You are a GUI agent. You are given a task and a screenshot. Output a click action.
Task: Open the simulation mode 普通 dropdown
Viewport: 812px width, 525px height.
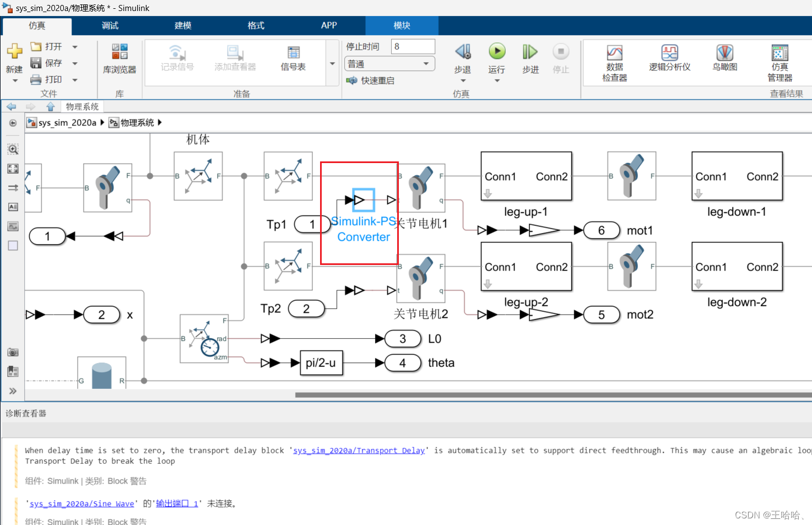tap(390, 64)
